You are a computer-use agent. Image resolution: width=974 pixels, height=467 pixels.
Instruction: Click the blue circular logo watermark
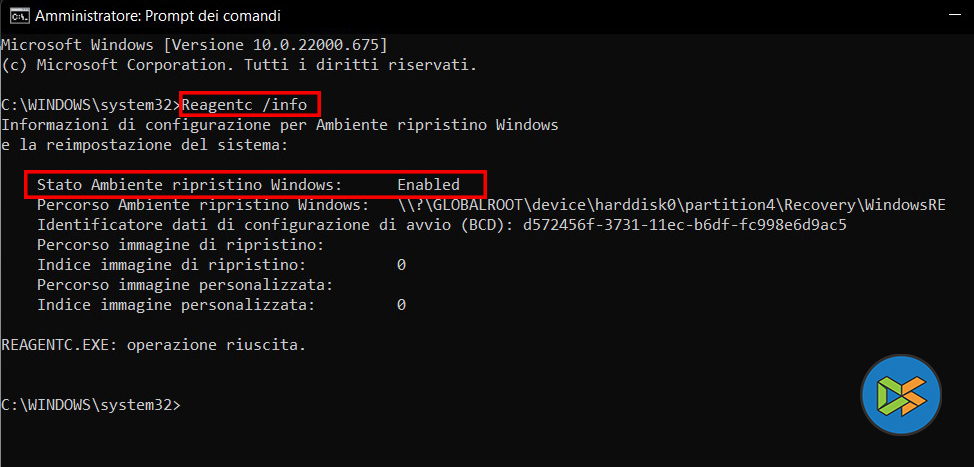pos(901,397)
